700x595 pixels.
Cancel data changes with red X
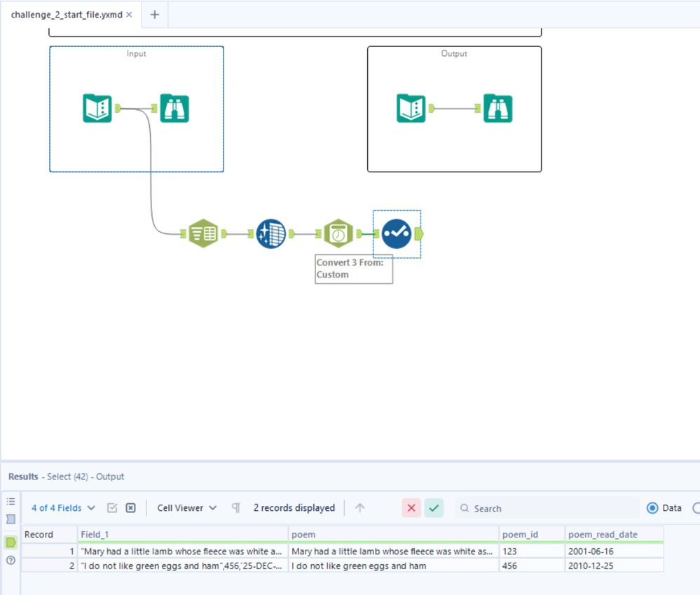(x=411, y=508)
